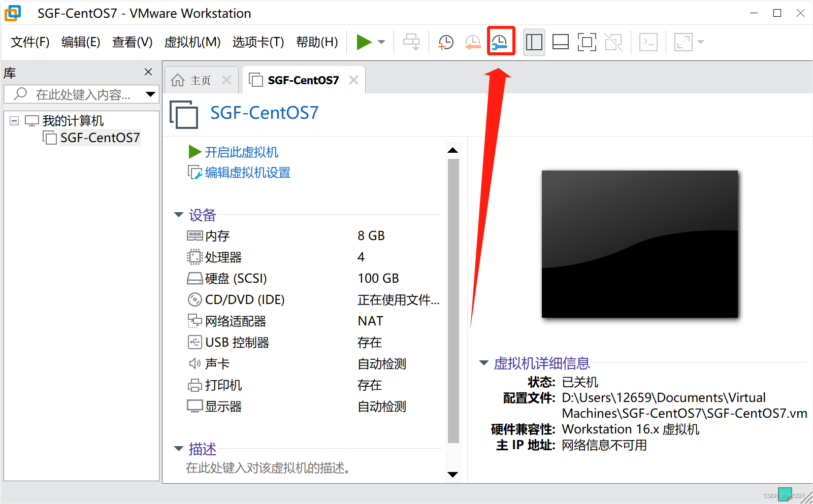Click the memory chip icon beside 内存
The width and height of the screenshot is (813, 504).
click(194, 236)
